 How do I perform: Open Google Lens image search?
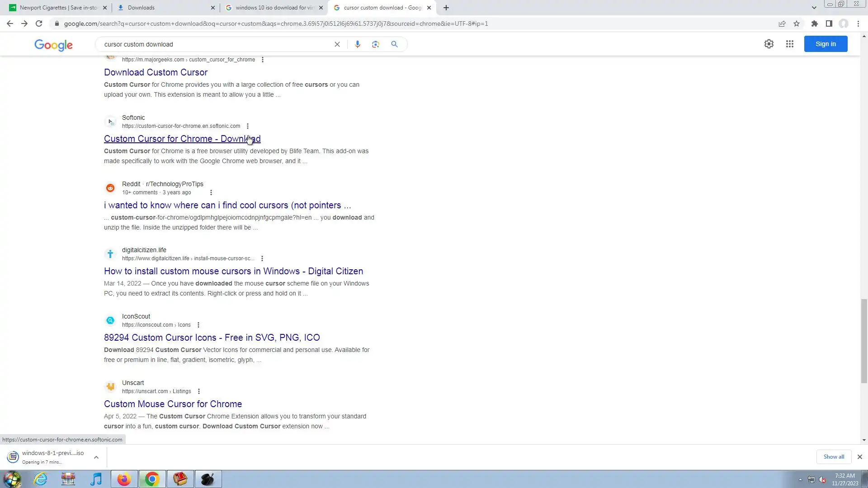(375, 44)
